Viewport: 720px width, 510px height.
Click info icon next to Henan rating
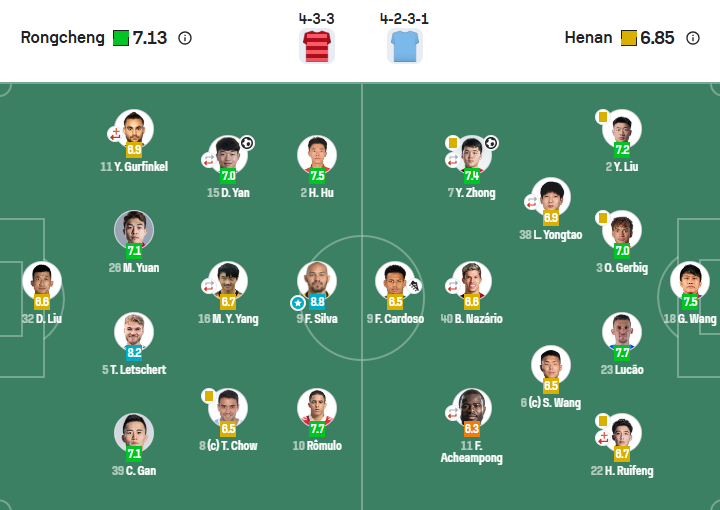pos(693,38)
